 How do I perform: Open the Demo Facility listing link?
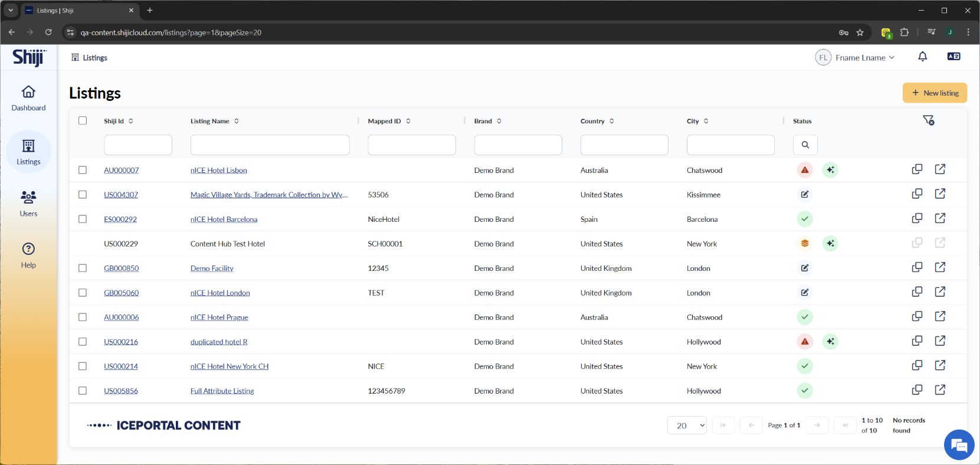212,268
